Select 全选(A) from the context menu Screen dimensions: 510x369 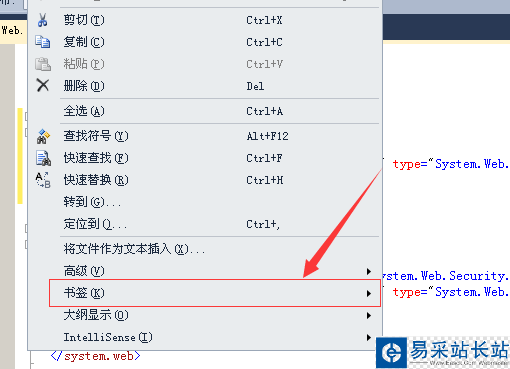pos(205,111)
